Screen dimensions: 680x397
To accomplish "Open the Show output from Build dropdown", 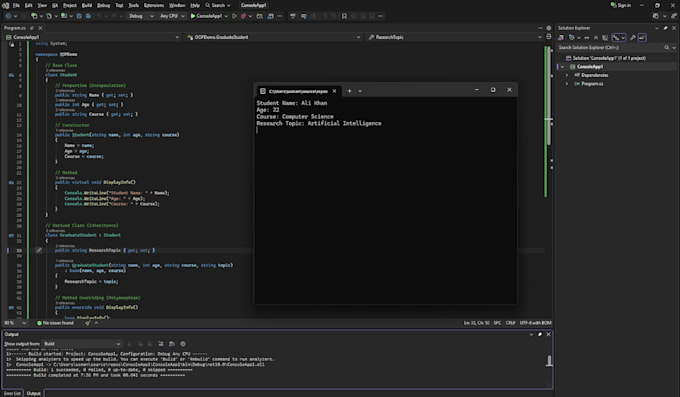I will tap(82, 344).
